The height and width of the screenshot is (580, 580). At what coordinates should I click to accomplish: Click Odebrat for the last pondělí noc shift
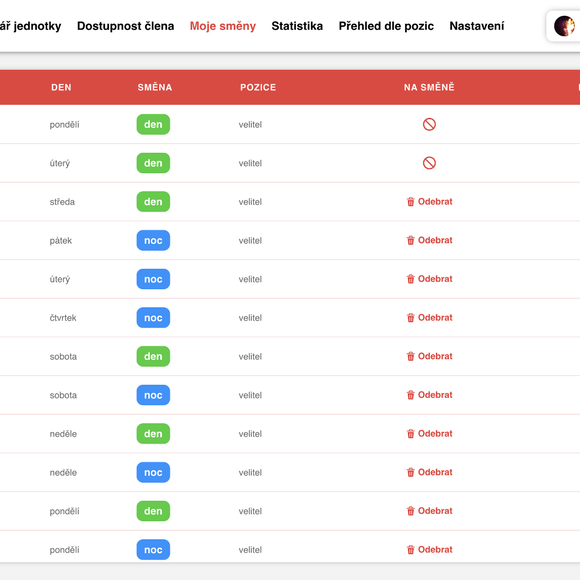(x=429, y=549)
